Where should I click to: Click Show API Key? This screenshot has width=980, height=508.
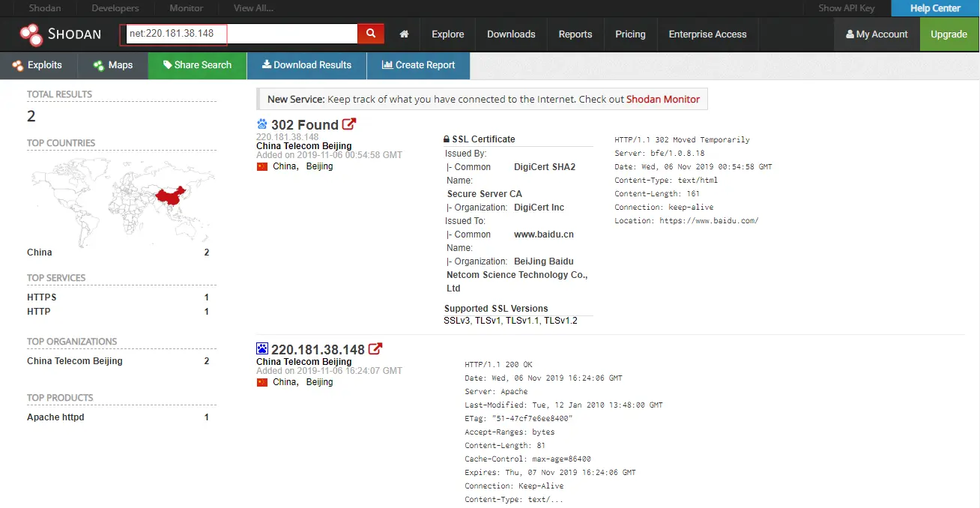846,8
